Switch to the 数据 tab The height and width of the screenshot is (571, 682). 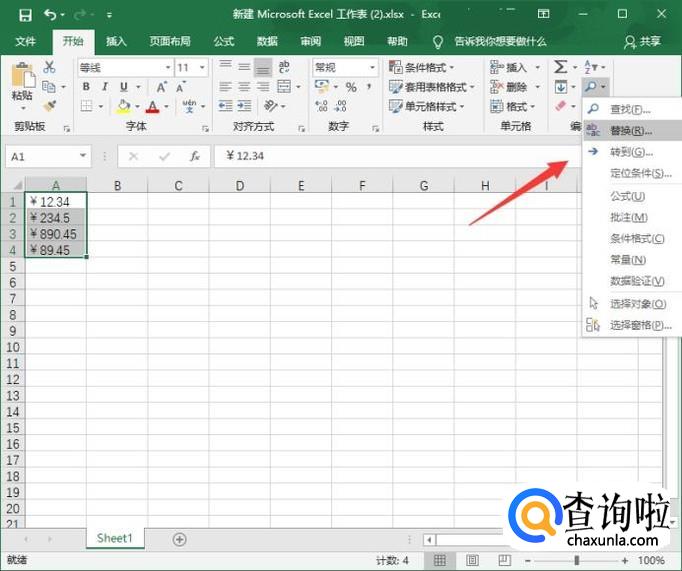(x=267, y=41)
